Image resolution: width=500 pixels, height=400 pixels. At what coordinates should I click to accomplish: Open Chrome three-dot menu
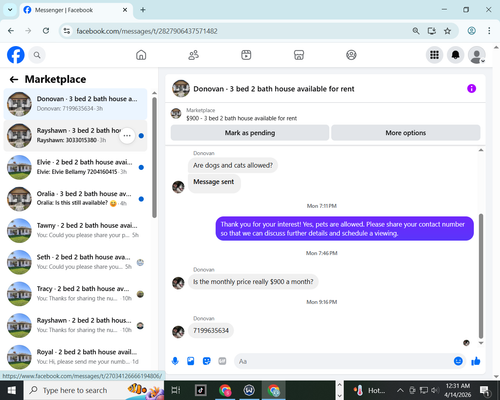(x=489, y=31)
